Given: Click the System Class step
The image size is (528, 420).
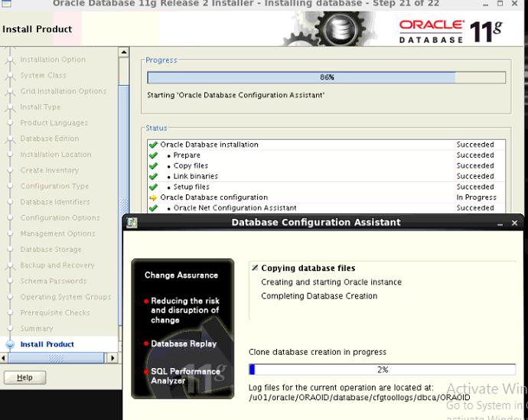Looking at the screenshot, I should [x=43, y=76].
